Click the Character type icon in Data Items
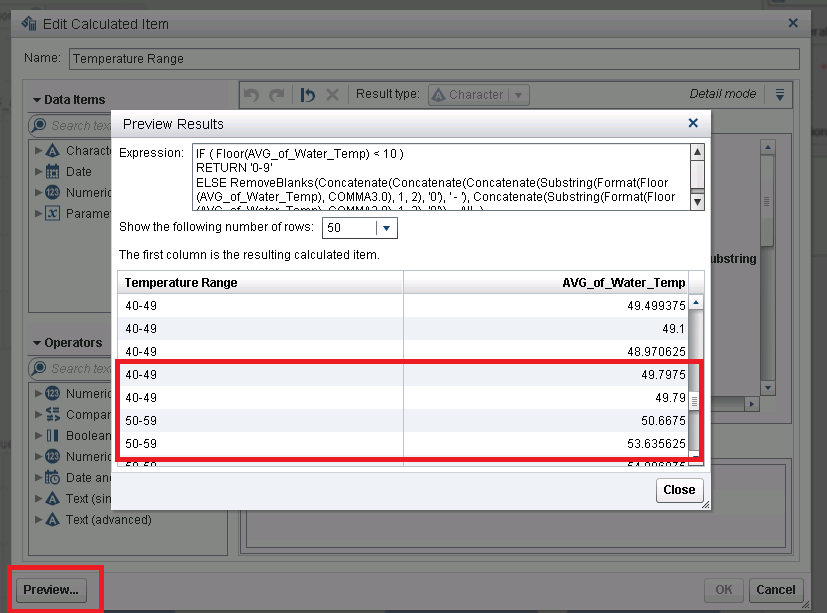 coord(52,150)
